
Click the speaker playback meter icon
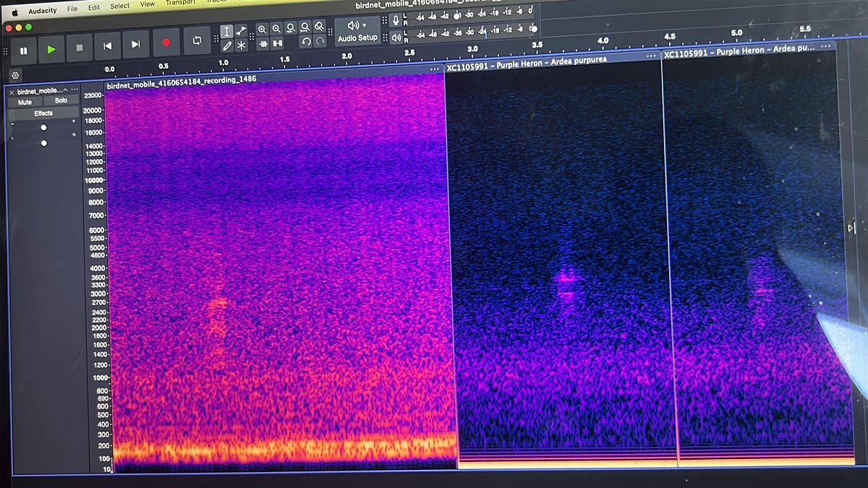click(396, 37)
